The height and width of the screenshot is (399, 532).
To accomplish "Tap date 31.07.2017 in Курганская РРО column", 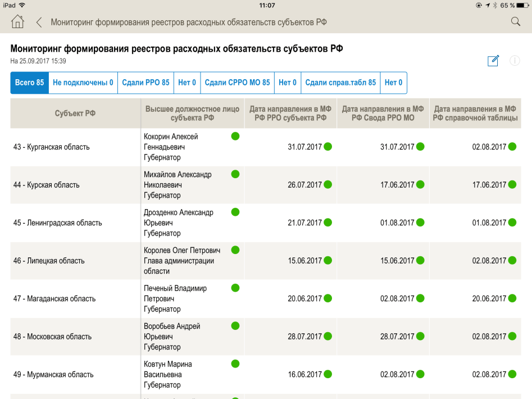I will click(x=304, y=147).
